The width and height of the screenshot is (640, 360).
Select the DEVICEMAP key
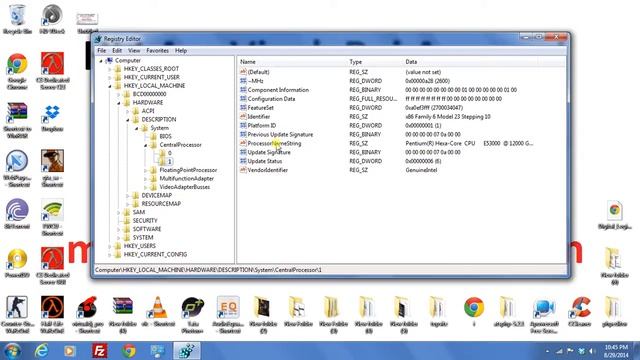tap(157, 196)
